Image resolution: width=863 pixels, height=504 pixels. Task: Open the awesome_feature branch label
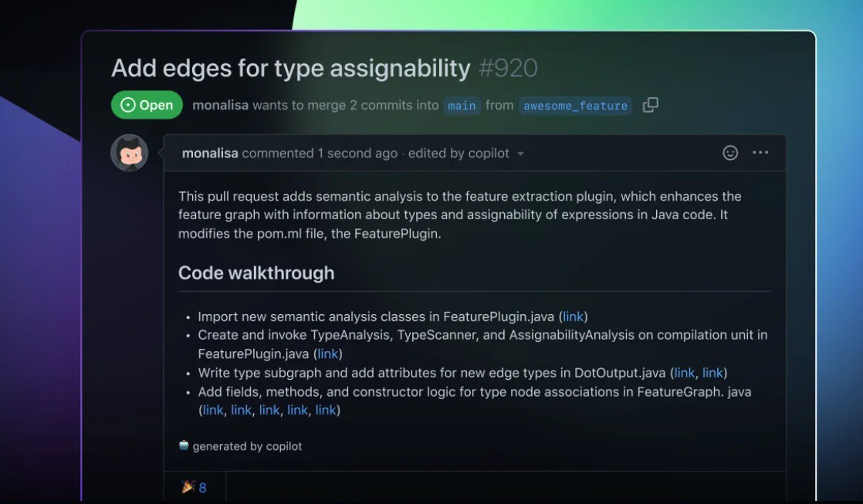click(575, 106)
